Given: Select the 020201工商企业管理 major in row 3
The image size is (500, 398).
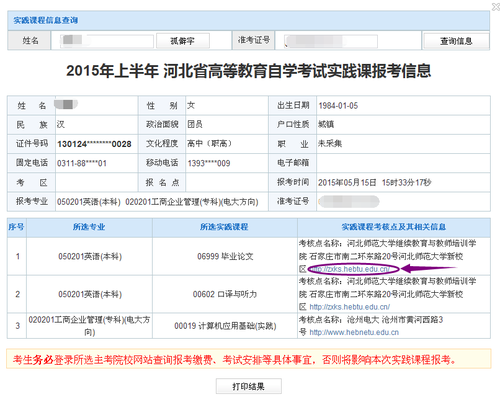Looking at the screenshot, I should click(89, 326).
